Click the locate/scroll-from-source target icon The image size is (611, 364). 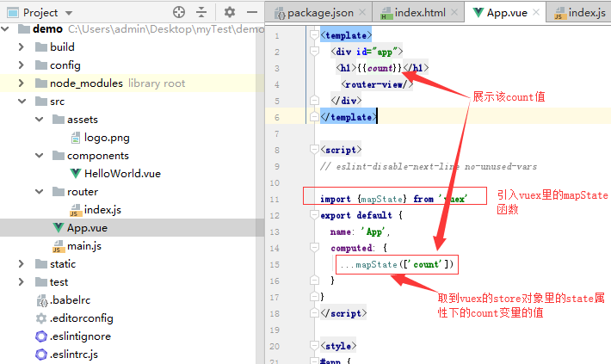tap(179, 12)
